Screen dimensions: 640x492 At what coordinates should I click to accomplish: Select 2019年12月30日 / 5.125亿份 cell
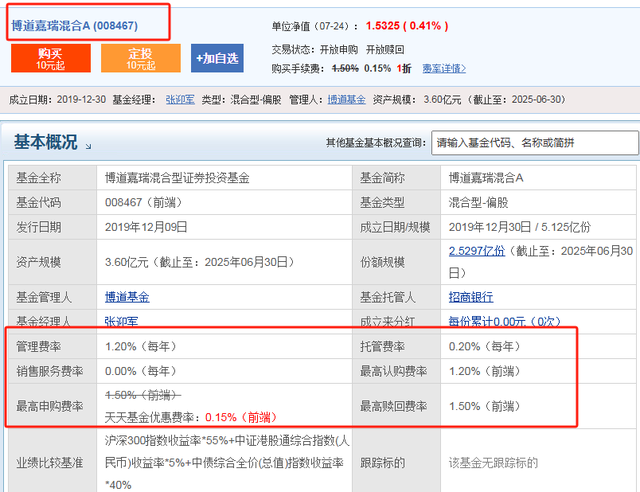coord(538,227)
